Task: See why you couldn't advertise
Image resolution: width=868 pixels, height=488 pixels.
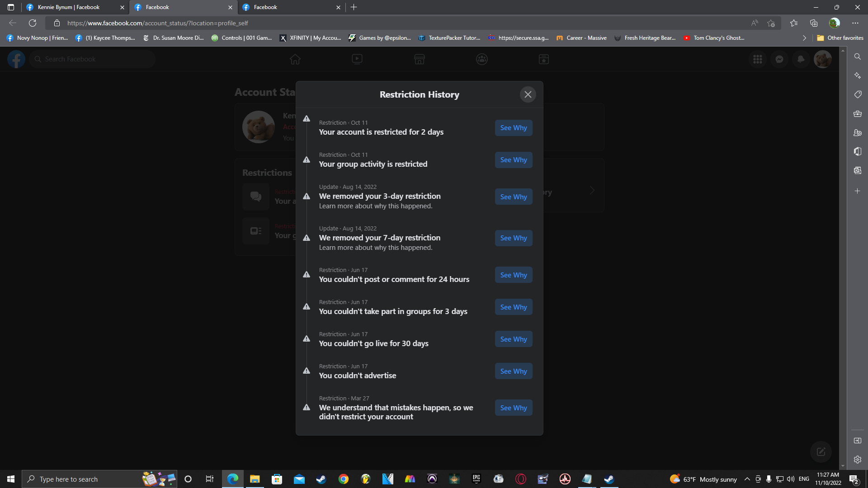Action: pyautogui.click(x=513, y=371)
